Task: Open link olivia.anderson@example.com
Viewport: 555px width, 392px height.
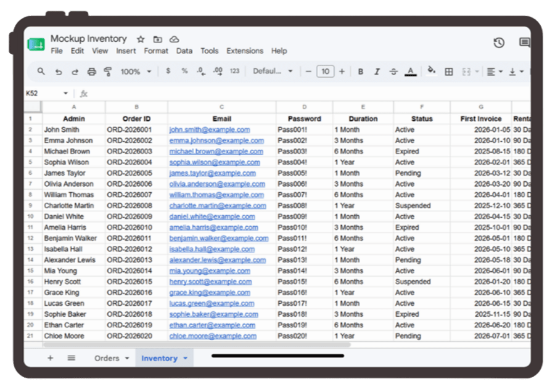Action: click(x=217, y=184)
